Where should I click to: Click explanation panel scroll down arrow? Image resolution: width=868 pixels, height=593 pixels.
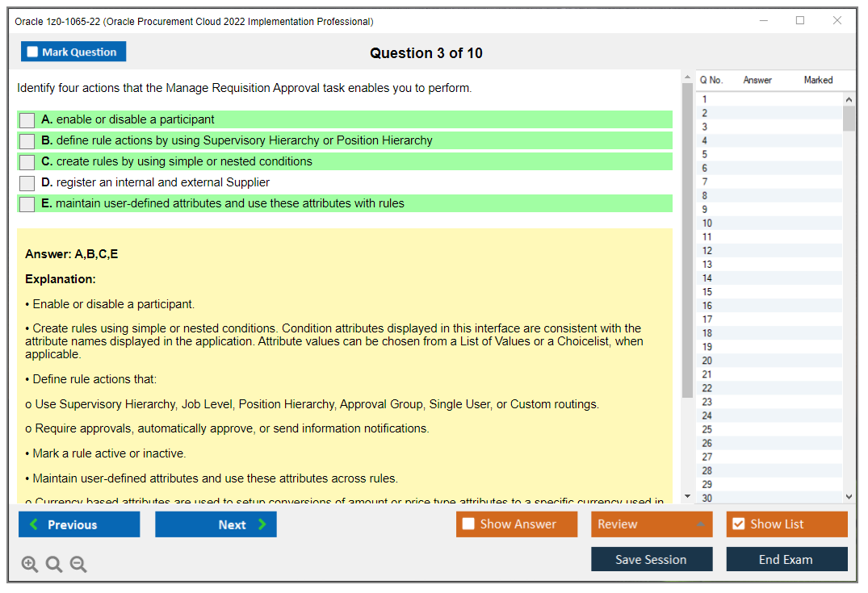point(687,495)
